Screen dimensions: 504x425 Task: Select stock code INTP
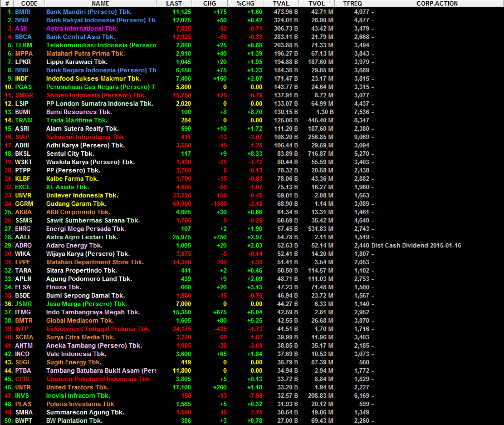(x=22, y=329)
